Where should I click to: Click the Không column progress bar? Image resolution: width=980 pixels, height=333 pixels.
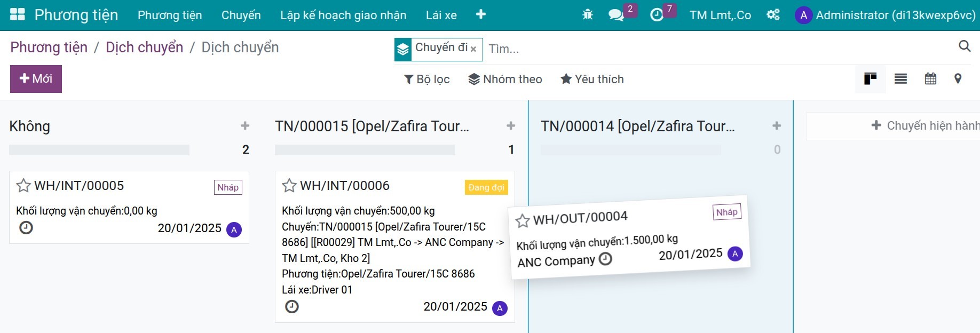click(99, 150)
